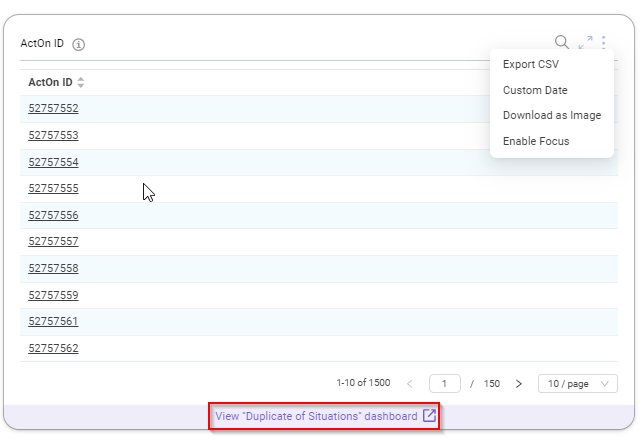Image resolution: width=644 pixels, height=440 pixels.
Task: Click the info icon beside ActOn ID title
Action: pyautogui.click(x=78, y=44)
